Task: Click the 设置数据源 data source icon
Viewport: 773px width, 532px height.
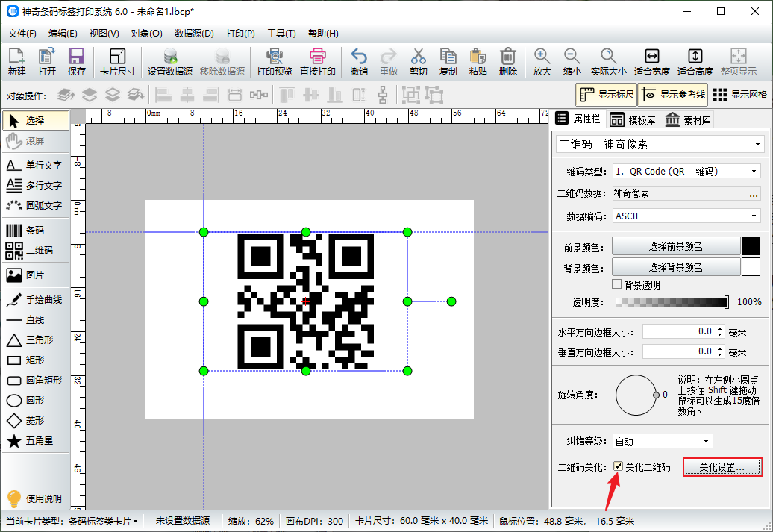Action: coord(170,62)
